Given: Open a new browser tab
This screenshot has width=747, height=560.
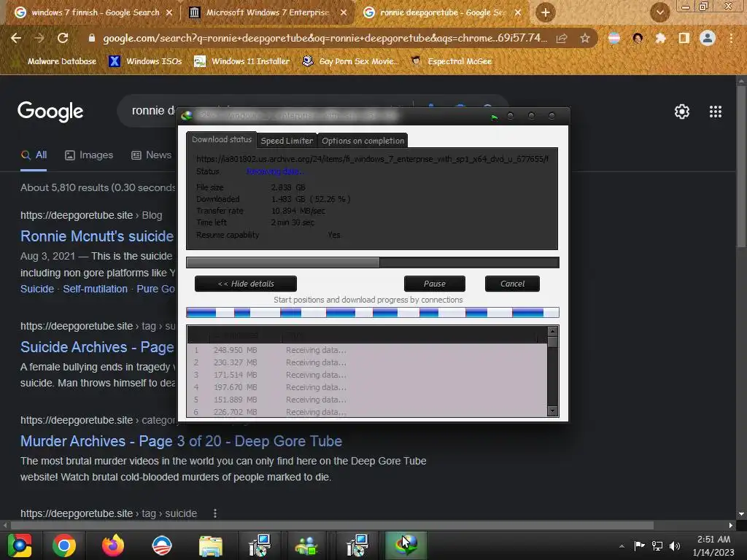Looking at the screenshot, I should 546,12.
